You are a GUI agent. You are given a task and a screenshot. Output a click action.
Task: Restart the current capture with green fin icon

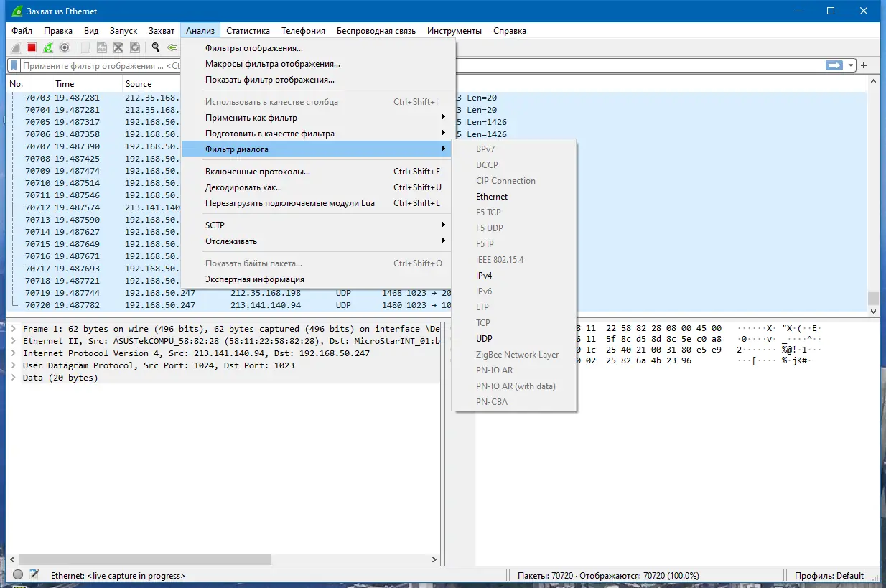[x=48, y=47]
